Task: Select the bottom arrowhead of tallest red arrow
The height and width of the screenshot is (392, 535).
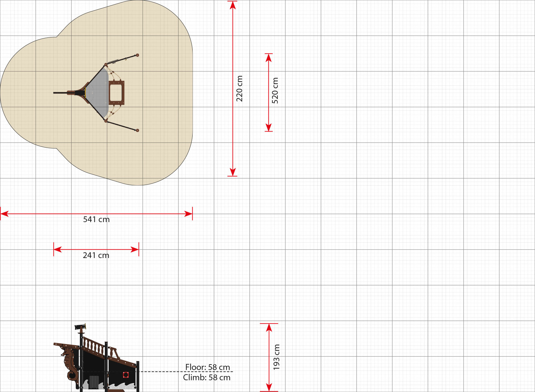Action: 232,172
